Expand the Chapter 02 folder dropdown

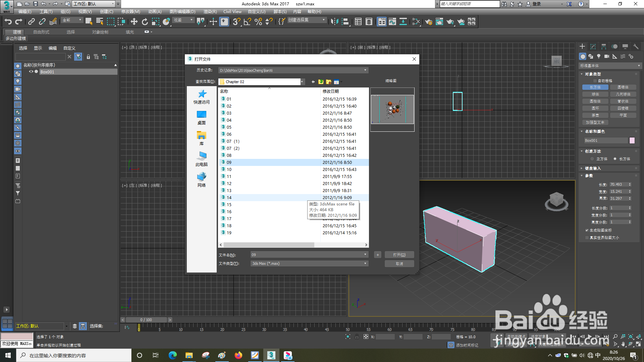click(302, 81)
